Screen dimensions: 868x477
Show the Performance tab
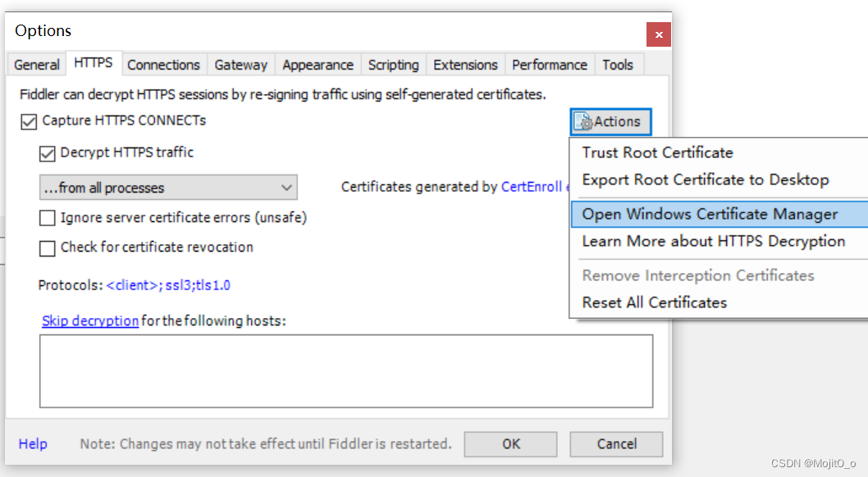click(550, 65)
